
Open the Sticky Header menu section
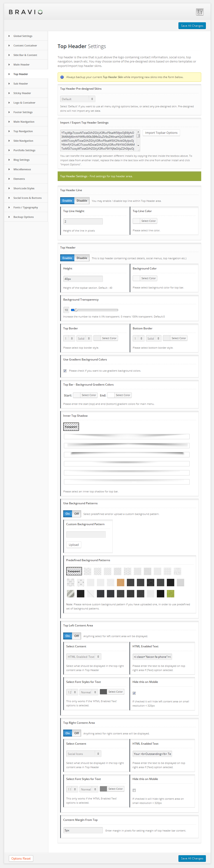[22, 93]
